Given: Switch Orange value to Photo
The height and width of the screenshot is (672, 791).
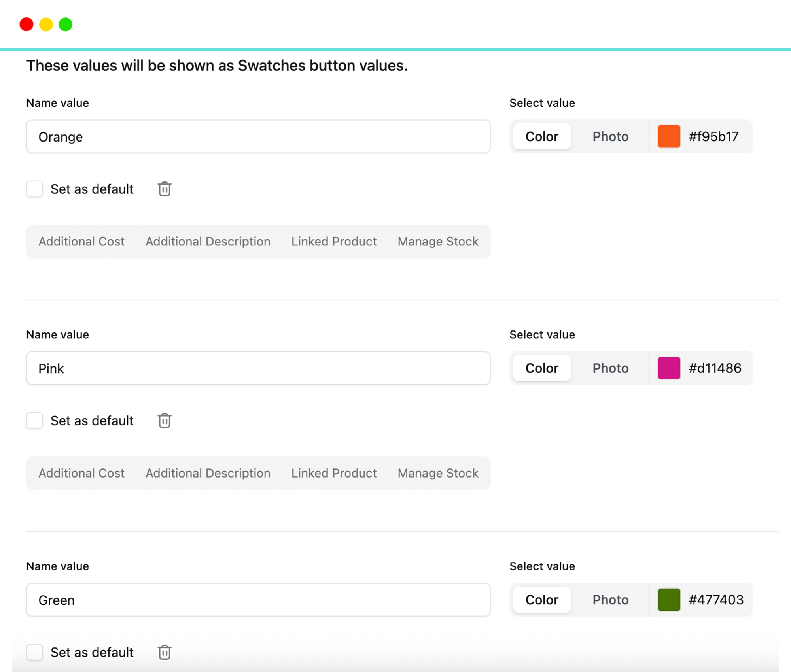Looking at the screenshot, I should [x=610, y=136].
